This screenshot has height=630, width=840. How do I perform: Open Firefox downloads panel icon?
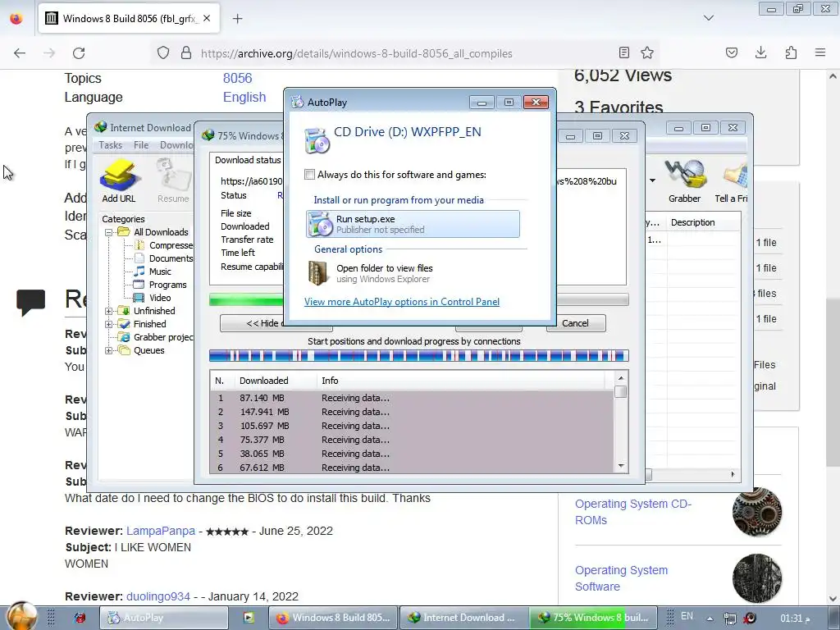click(x=760, y=52)
